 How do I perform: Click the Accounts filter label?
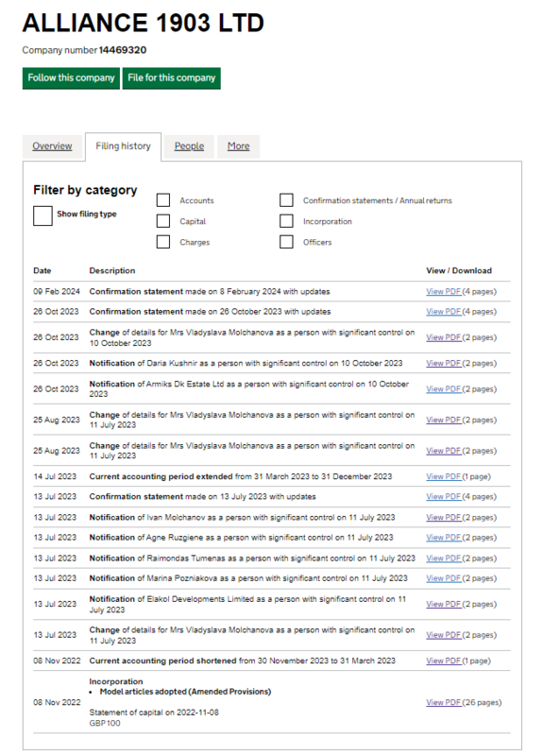[x=196, y=200]
